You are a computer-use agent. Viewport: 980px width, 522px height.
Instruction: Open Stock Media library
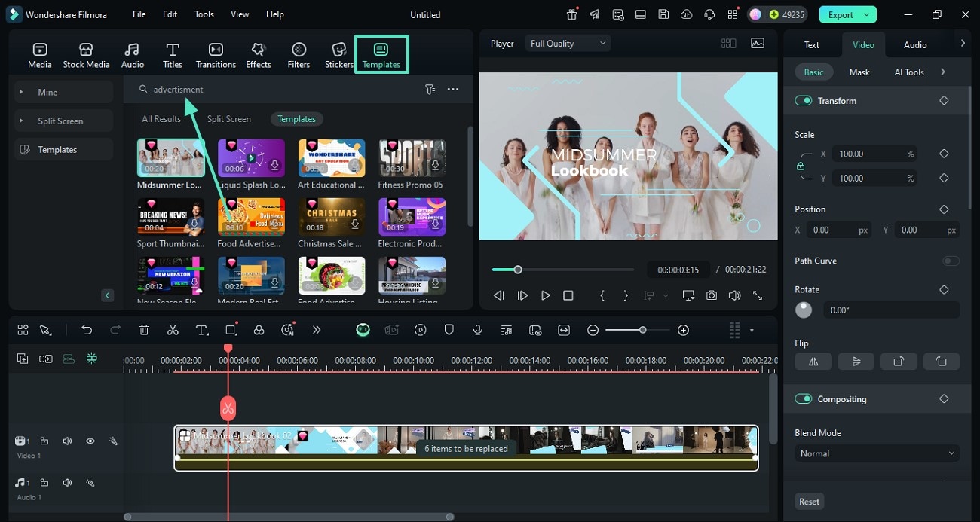pyautogui.click(x=86, y=55)
